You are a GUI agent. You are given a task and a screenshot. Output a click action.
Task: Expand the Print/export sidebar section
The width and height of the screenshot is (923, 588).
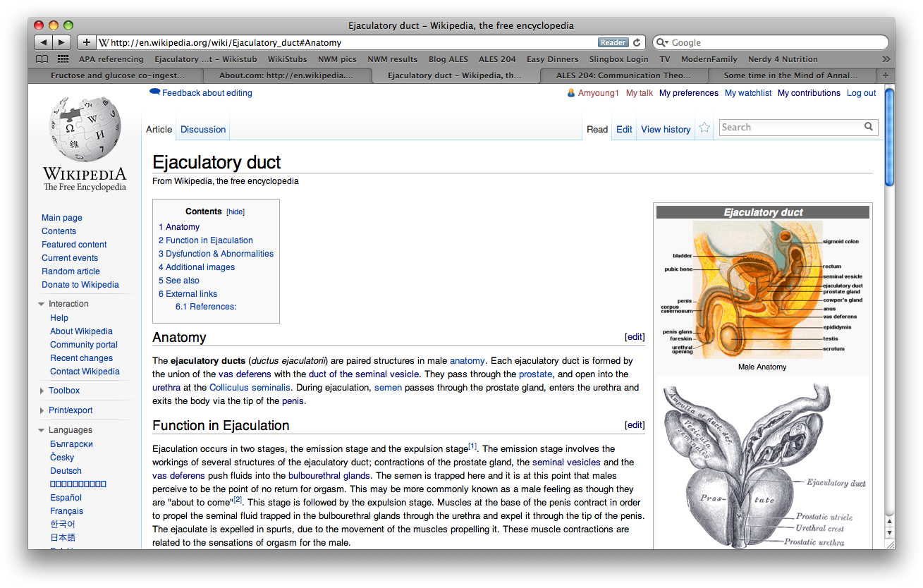[x=42, y=410]
